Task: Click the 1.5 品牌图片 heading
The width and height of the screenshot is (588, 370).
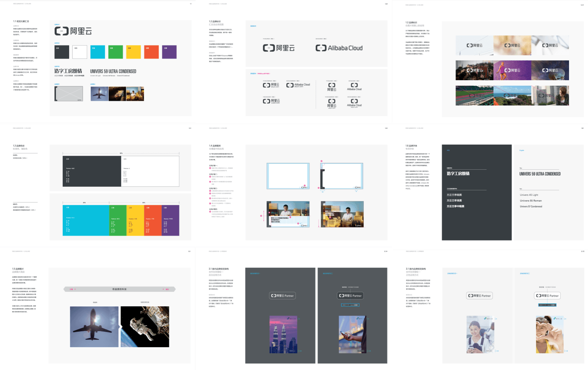Action: coord(18,269)
